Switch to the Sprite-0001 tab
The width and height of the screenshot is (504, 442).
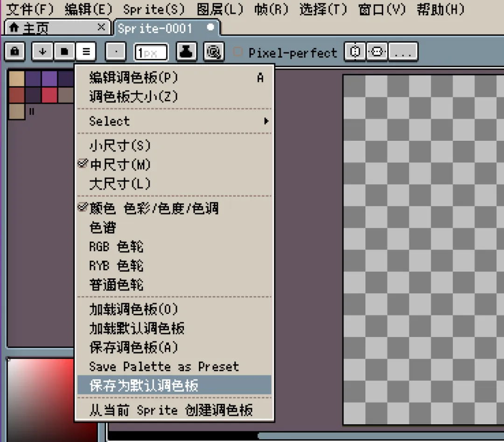point(167,28)
